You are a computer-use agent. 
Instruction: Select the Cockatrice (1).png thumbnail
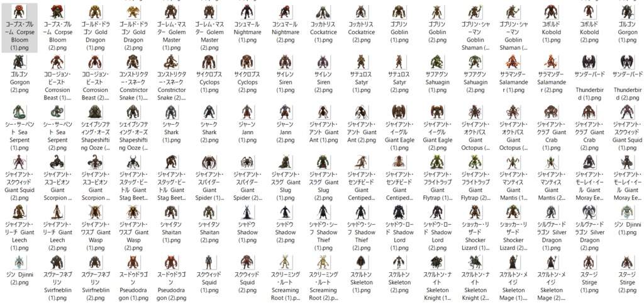(x=323, y=11)
